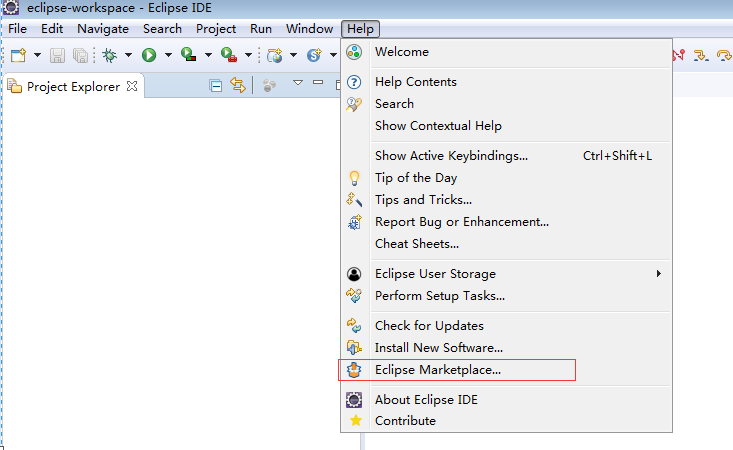
Task: Click Collapse All icon in Project Explorer
Action: coord(216,86)
